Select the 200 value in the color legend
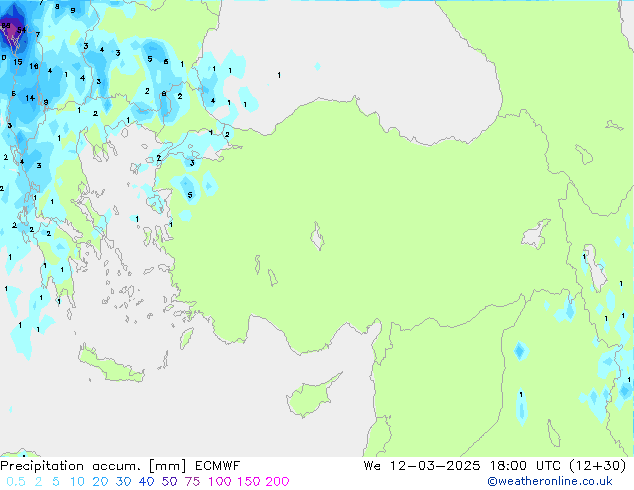The image size is (634, 490). tap(277, 482)
